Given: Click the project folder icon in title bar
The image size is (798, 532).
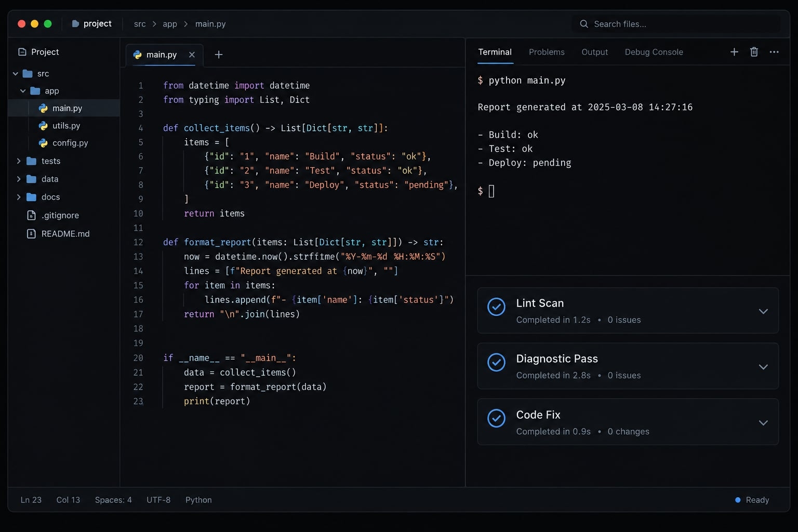Looking at the screenshot, I should (x=75, y=24).
